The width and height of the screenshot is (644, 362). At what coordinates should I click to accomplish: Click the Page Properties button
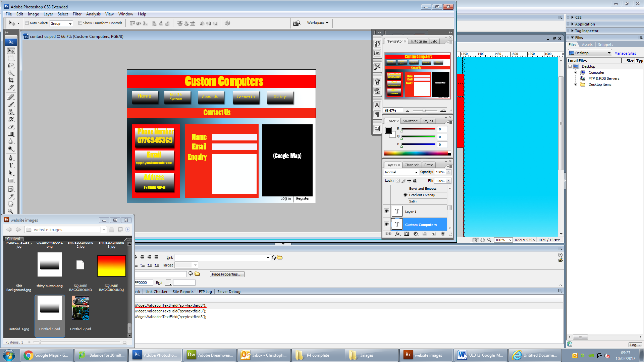(x=227, y=274)
